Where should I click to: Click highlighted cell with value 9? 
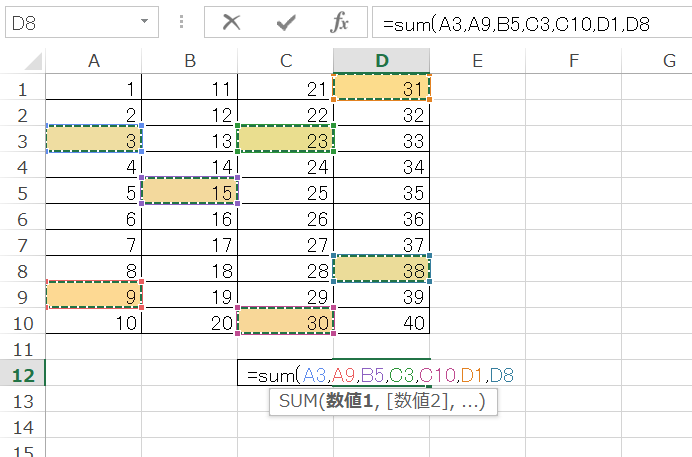94,295
